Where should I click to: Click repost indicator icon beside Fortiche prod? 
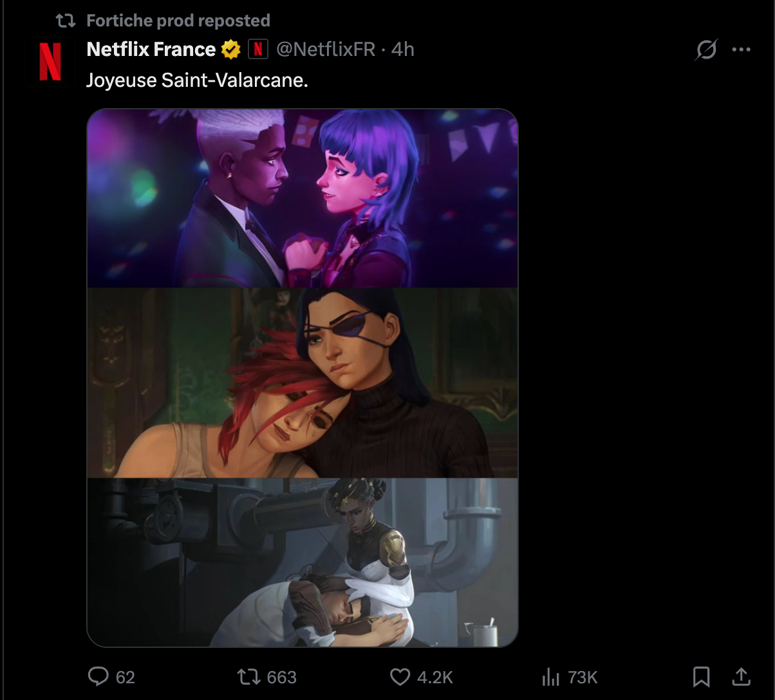[x=66, y=21]
